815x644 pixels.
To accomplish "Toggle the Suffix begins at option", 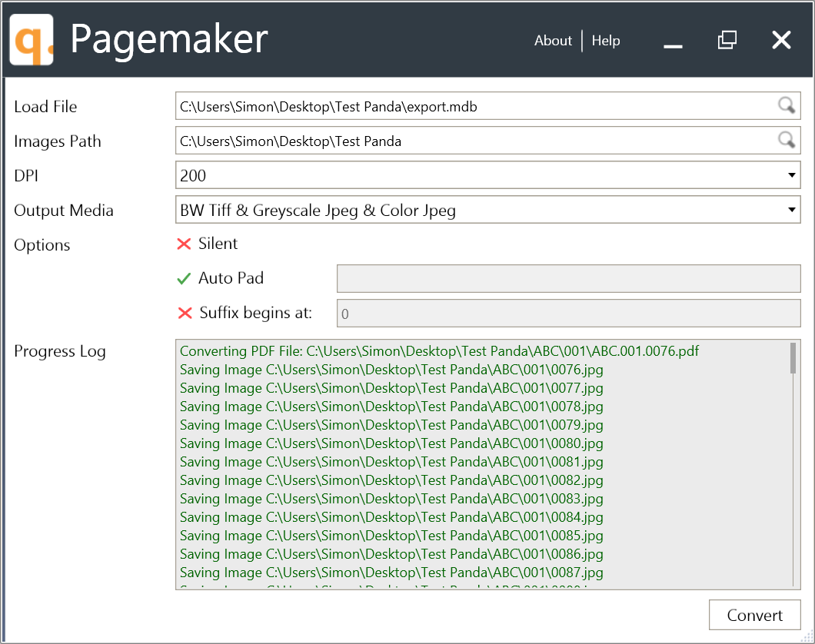I will 244,313.
